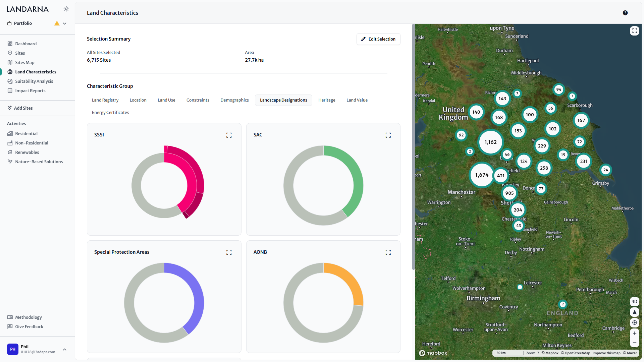Zoom out on the map
The height and width of the screenshot is (362, 644).
tap(634, 343)
